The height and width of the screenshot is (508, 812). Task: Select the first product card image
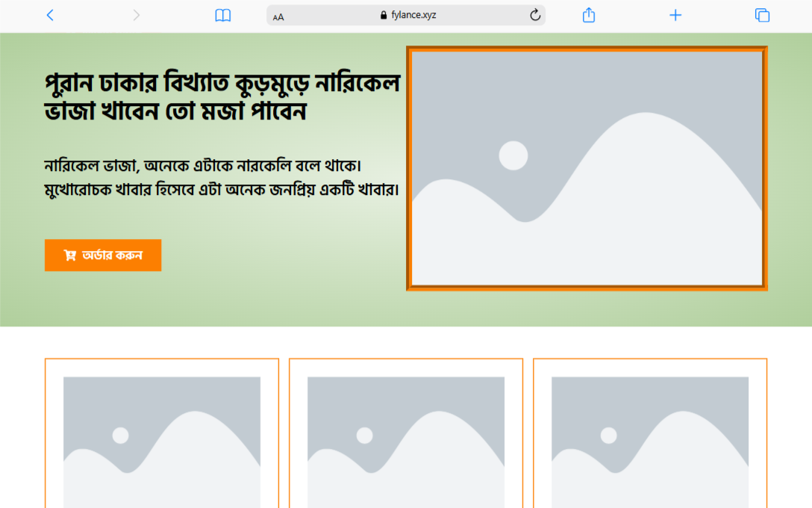[162, 442]
